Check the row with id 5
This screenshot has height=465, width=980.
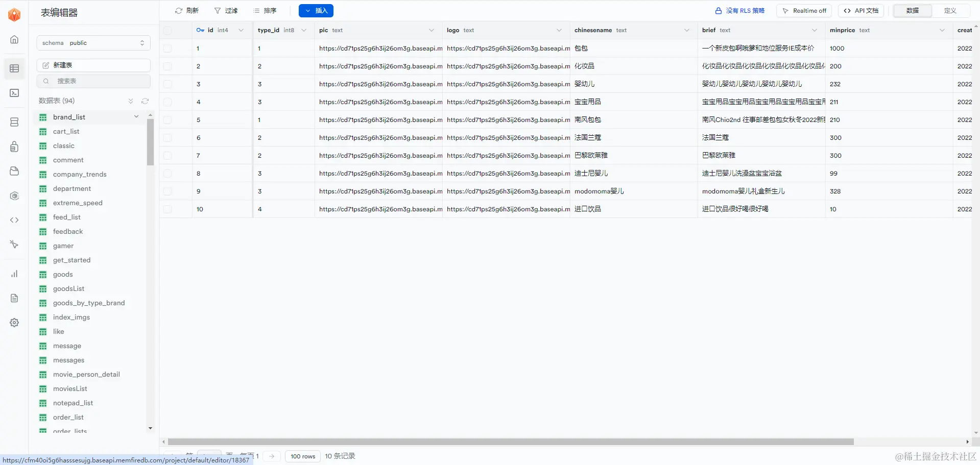pos(168,120)
